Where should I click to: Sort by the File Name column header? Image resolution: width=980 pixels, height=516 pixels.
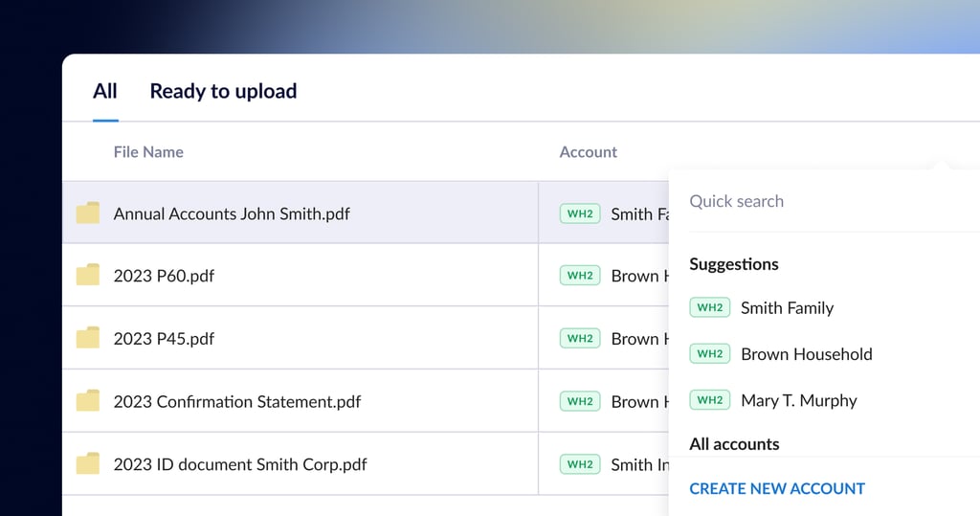pyautogui.click(x=148, y=151)
